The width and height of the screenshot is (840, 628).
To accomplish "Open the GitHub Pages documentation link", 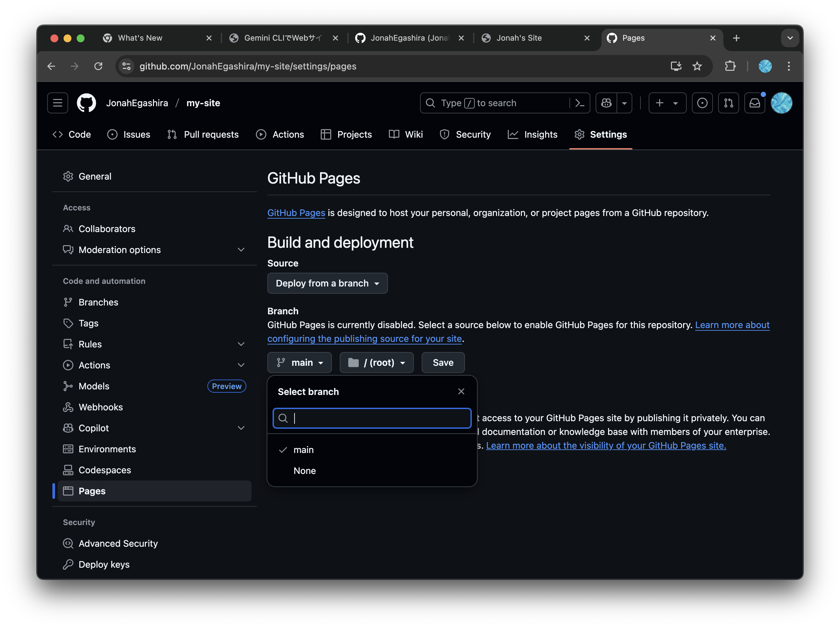I will coord(296,213).
